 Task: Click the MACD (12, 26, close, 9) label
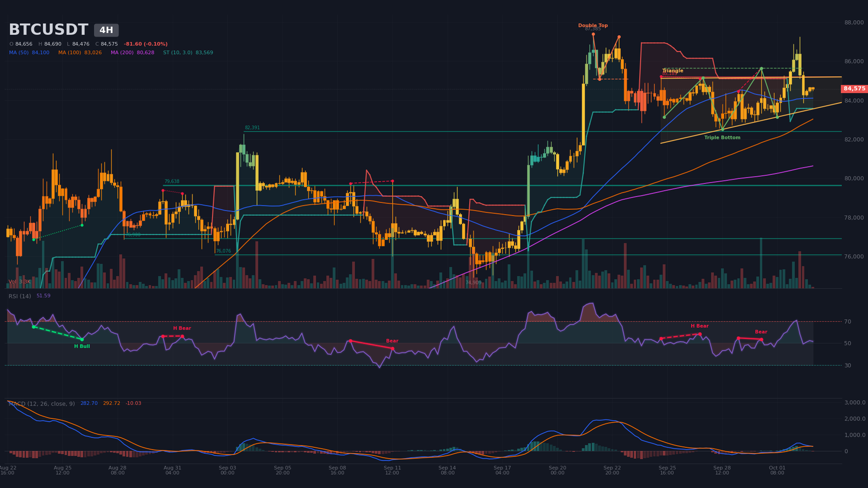[x=42, y=403]
